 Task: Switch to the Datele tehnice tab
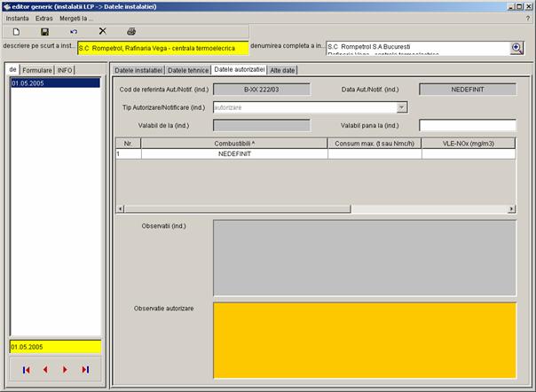pos(188,69)
